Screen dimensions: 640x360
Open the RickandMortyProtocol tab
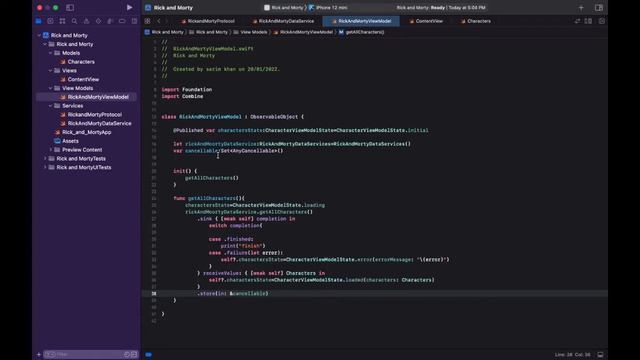tap(208, 21)
